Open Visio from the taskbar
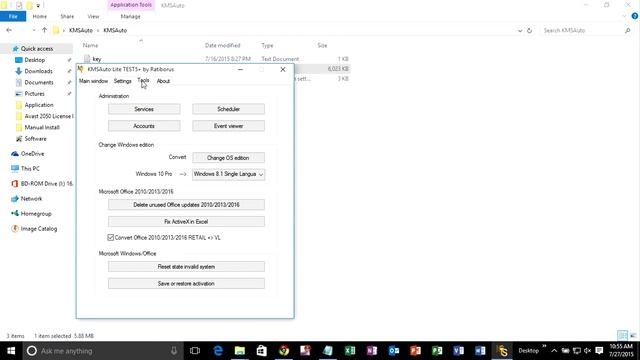Viewport: 640px width, 360px height. (x=458, y=351)
